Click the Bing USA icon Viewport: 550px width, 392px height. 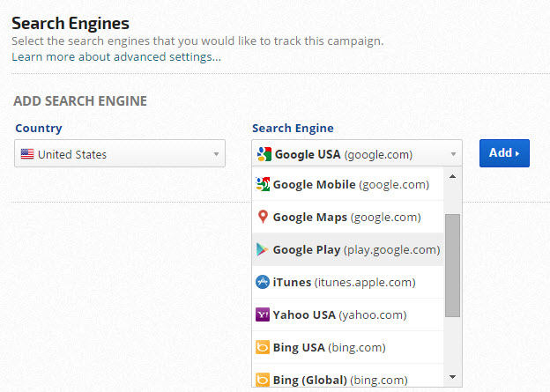pyautogui.click(x=263, y=347)
